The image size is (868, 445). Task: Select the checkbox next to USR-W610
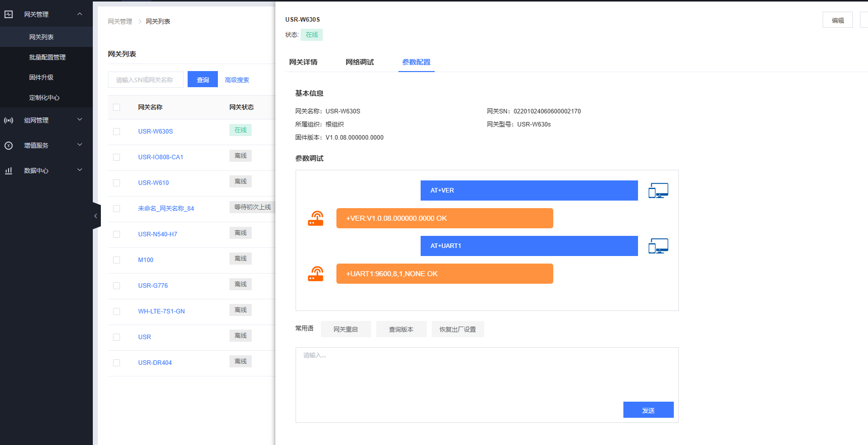click(117, 183)
